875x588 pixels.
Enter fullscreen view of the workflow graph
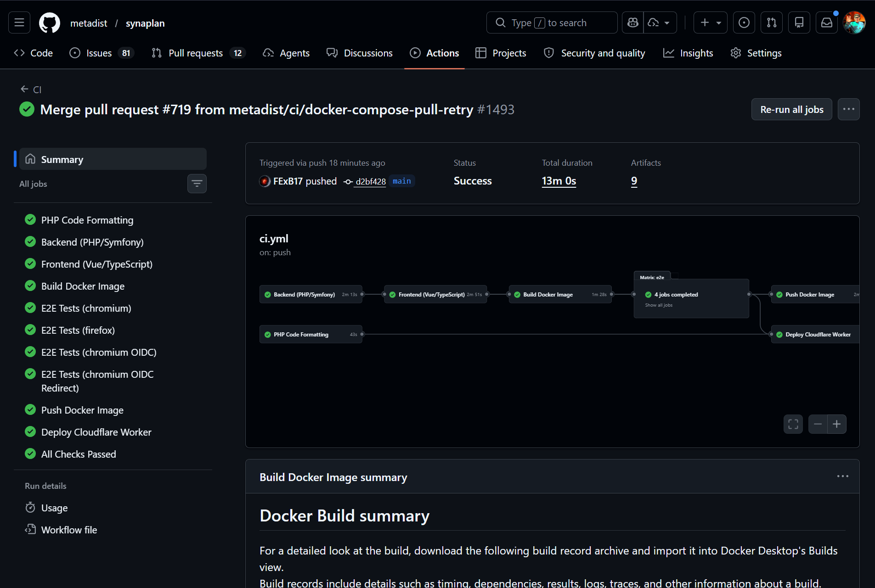click(793, 424)
